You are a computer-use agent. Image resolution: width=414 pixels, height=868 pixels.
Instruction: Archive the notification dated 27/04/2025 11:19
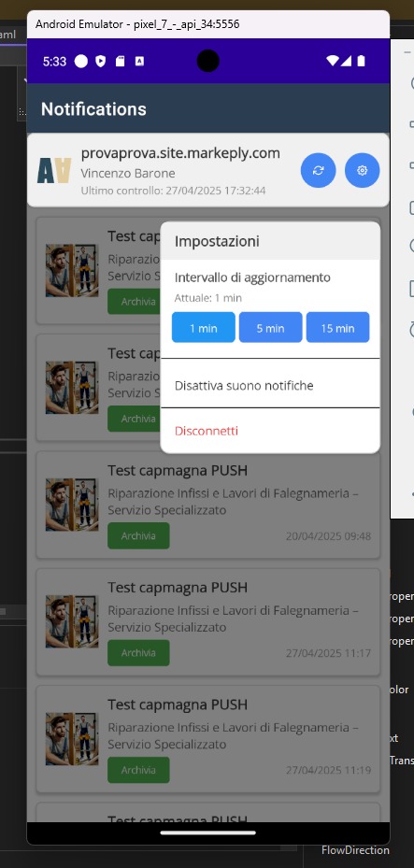pyautogui.click(x=138, y=770)
